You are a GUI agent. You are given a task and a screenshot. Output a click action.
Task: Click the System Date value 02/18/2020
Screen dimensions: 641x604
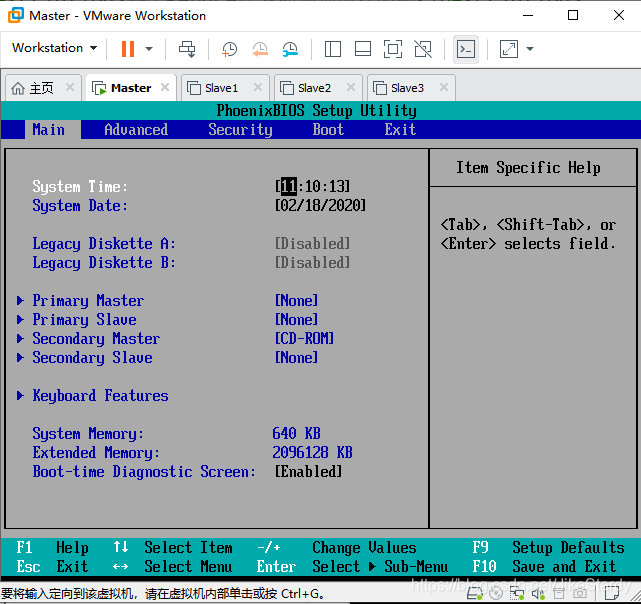(x=320, y=205)
